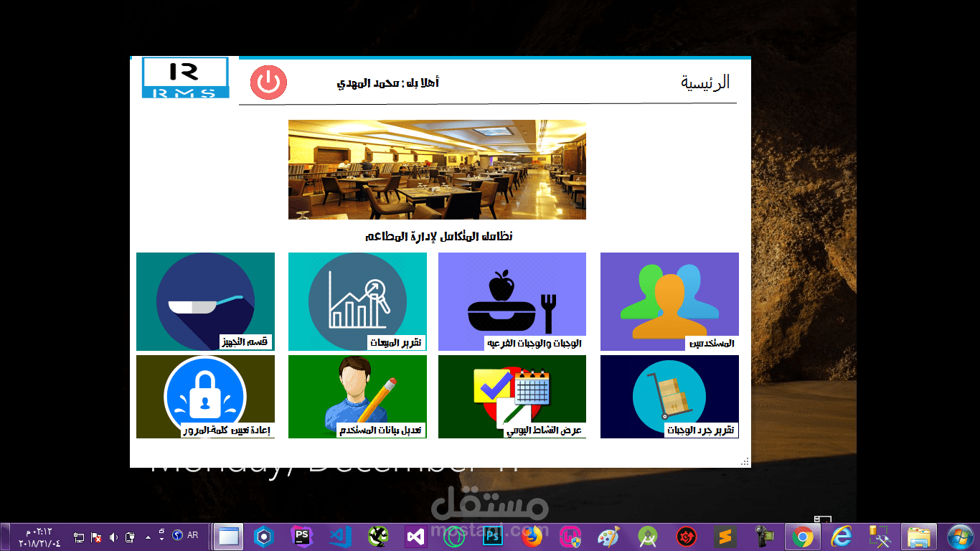980x551 pixels.
Task: Click the AR language indicator in tray
Action: point(192,535)
